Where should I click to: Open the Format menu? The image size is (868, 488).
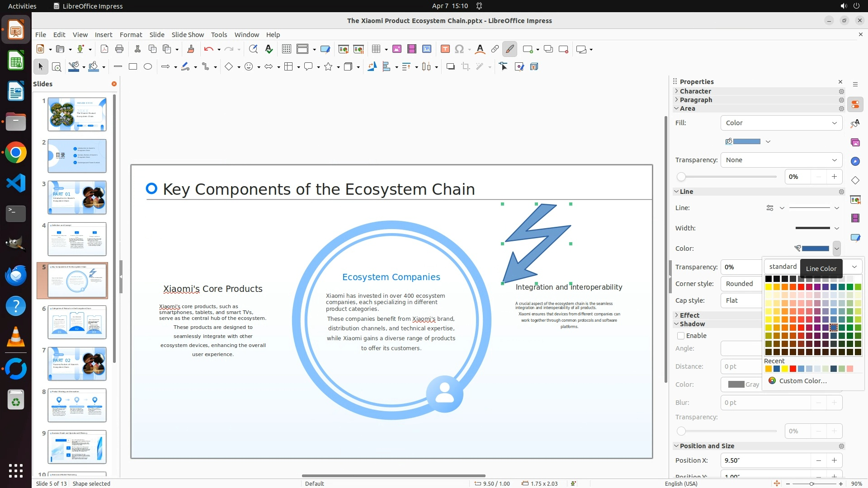[x=131, y=35]
